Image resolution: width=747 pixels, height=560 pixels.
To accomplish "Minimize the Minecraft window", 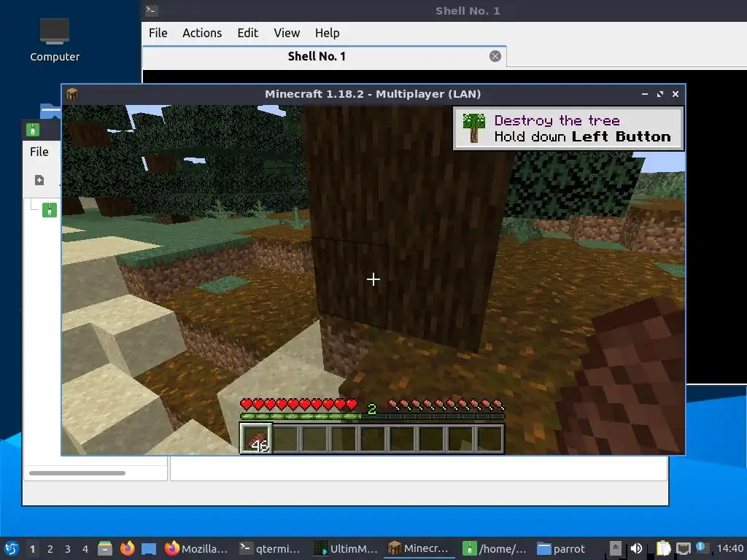I will tap(645, 94).
